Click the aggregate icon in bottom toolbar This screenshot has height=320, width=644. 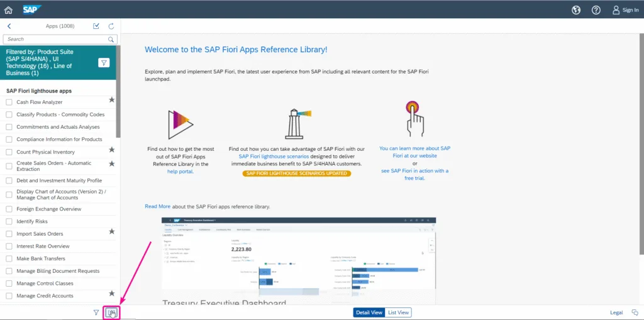111,312
